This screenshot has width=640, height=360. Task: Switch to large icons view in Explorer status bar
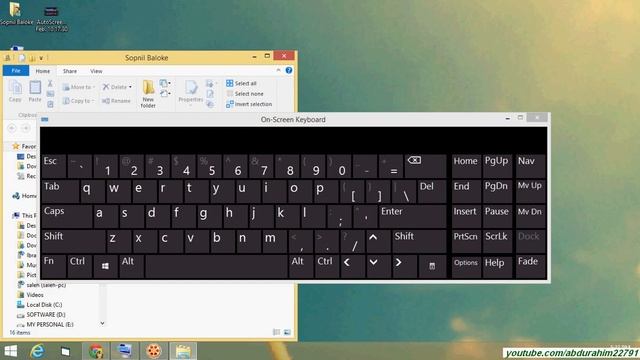coord(287,332)
